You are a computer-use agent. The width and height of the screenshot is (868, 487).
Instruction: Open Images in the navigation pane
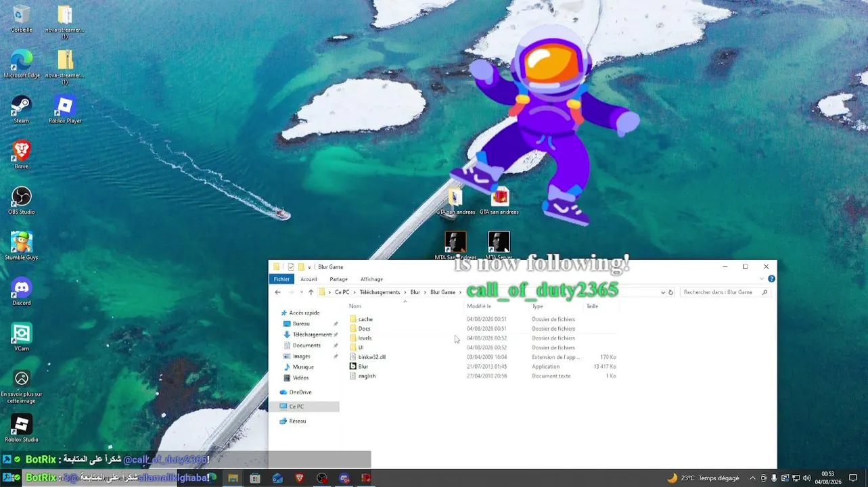[x=301, y=356]
